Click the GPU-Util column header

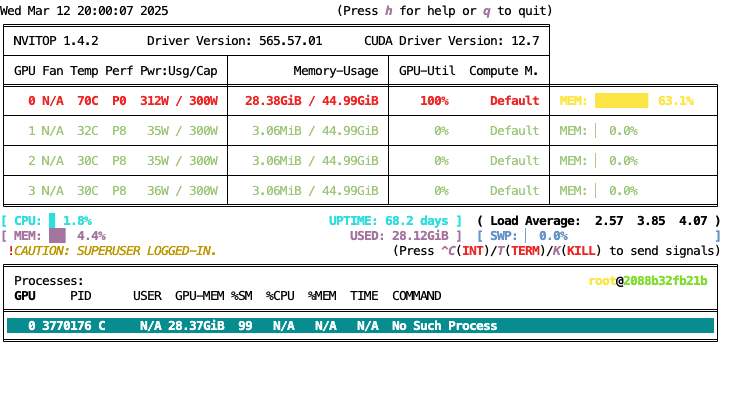click(427, 71)
